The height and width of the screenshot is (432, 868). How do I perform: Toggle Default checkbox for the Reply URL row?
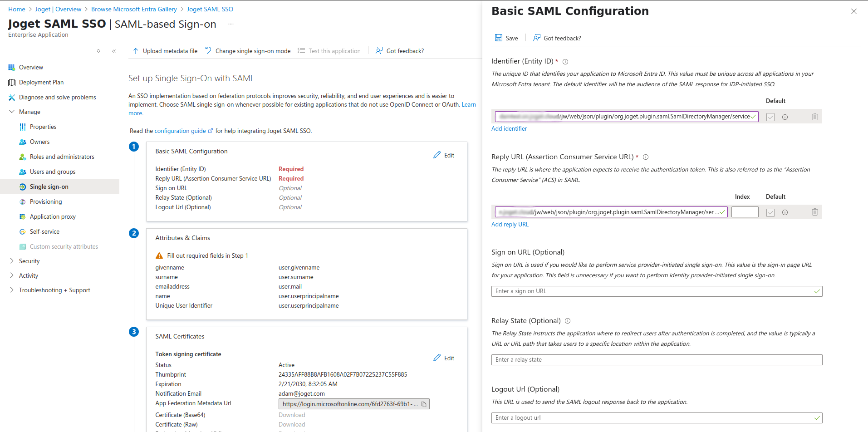point(770,212)
